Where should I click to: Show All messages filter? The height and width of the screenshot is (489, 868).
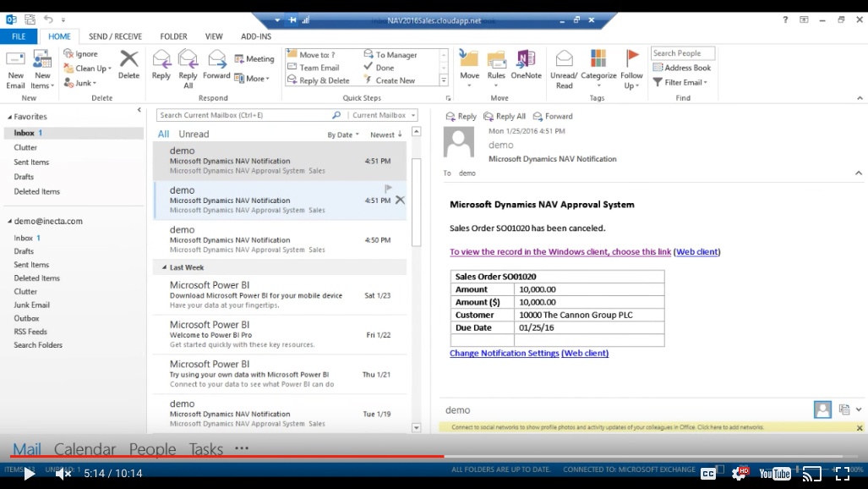point(163,135)
